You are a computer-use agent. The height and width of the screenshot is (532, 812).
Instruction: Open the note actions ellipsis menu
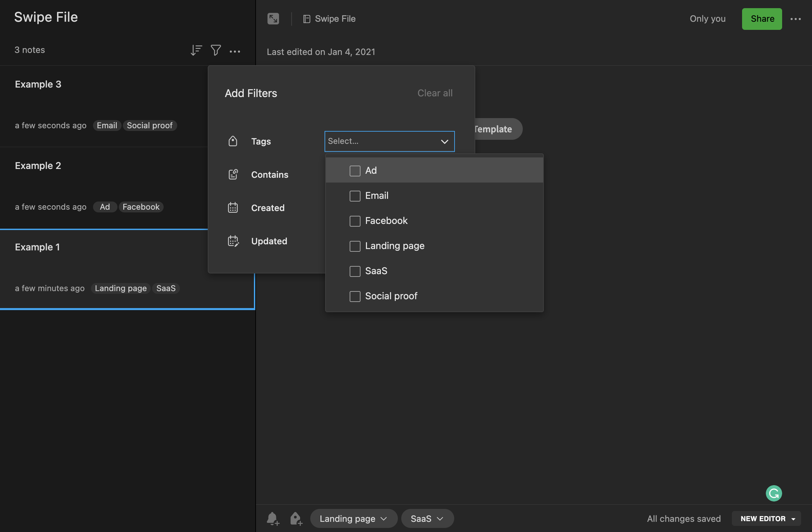pos(796,19)
